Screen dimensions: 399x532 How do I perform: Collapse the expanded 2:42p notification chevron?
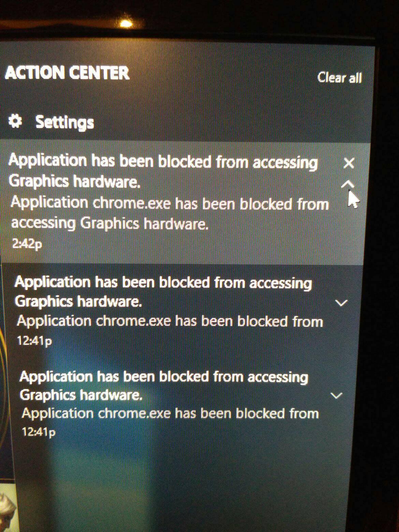point(348,184)
